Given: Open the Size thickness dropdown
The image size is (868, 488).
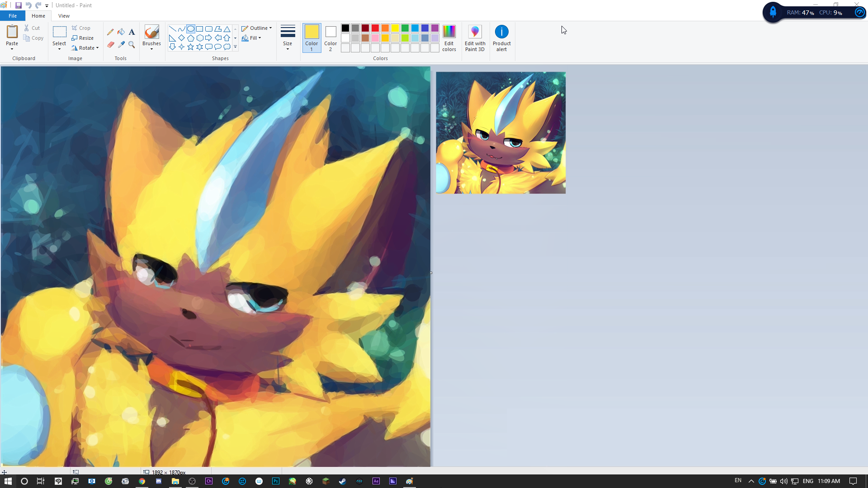Looking at the screenshot, I should tap(288, 38).
